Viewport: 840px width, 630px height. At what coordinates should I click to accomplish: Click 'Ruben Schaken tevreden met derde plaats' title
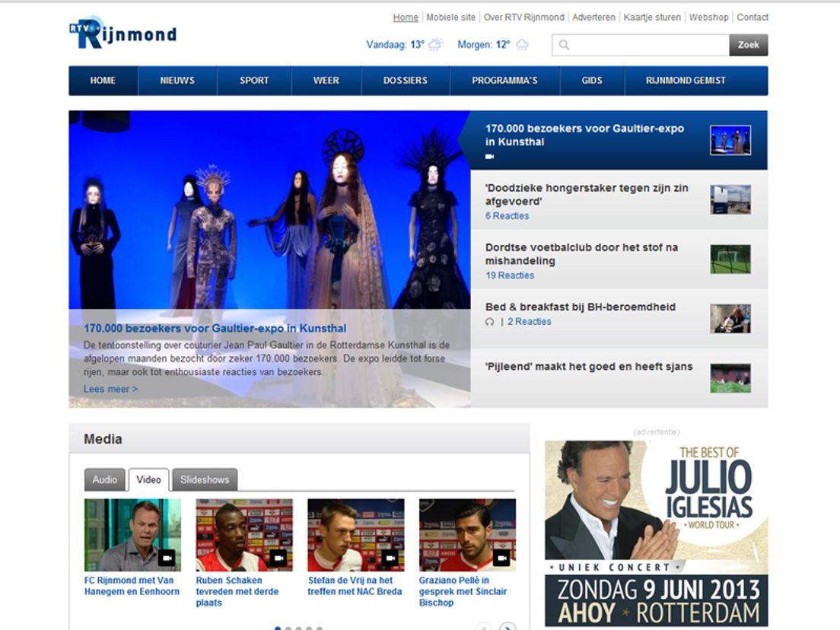[x=237, y=591]
